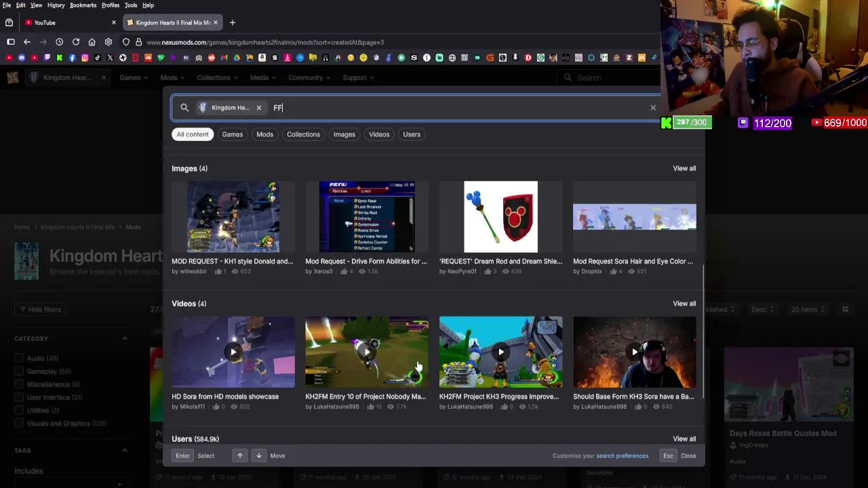Open browser history clock icon

(x=59, y=42)
